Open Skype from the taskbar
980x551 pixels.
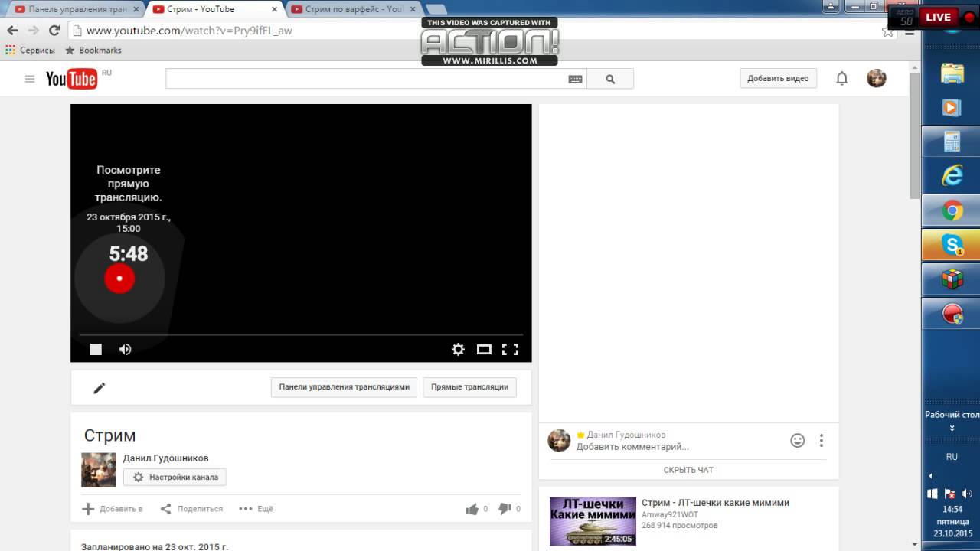coord(952,246)
